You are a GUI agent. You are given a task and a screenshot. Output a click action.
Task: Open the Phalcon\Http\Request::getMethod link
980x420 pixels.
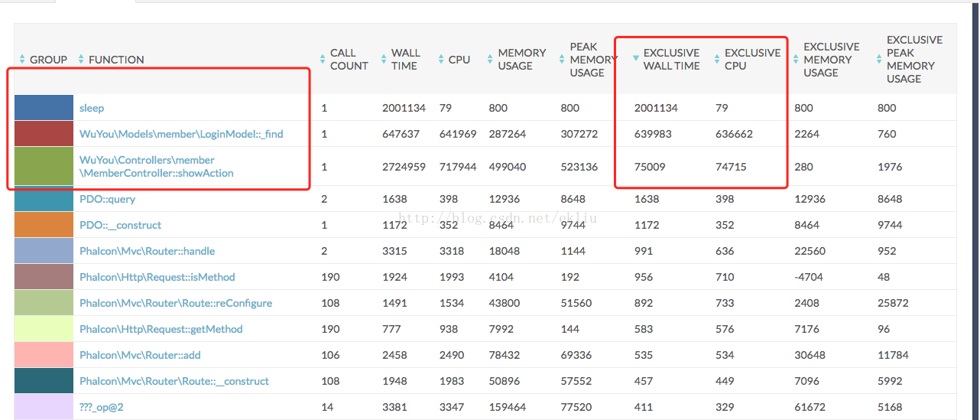point(161,329)
